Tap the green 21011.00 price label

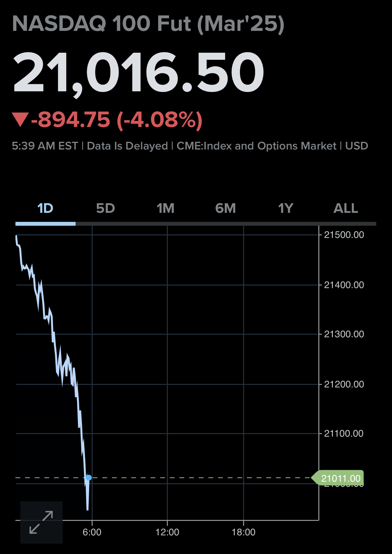(x=338, y=478)
